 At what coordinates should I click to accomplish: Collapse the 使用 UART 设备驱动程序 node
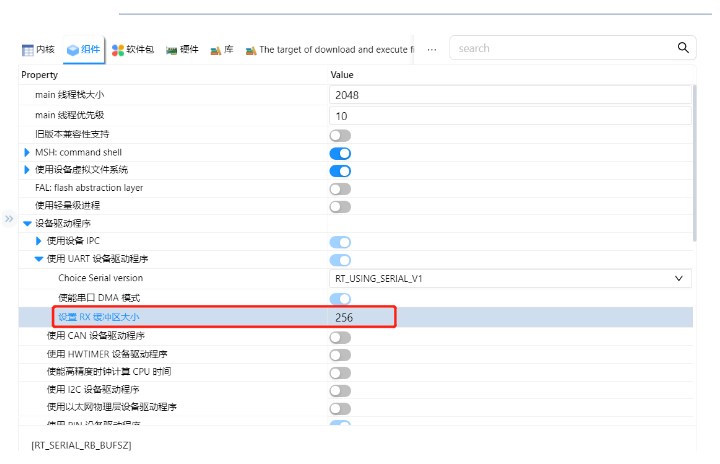pyautogui.click(x=39, y=259)
